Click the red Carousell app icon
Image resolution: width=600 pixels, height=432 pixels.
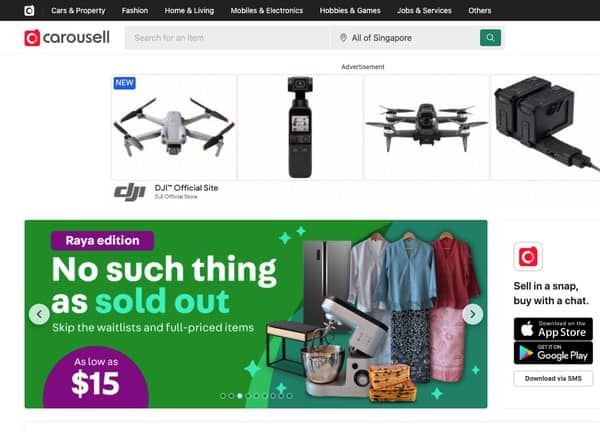pos(528,256)
